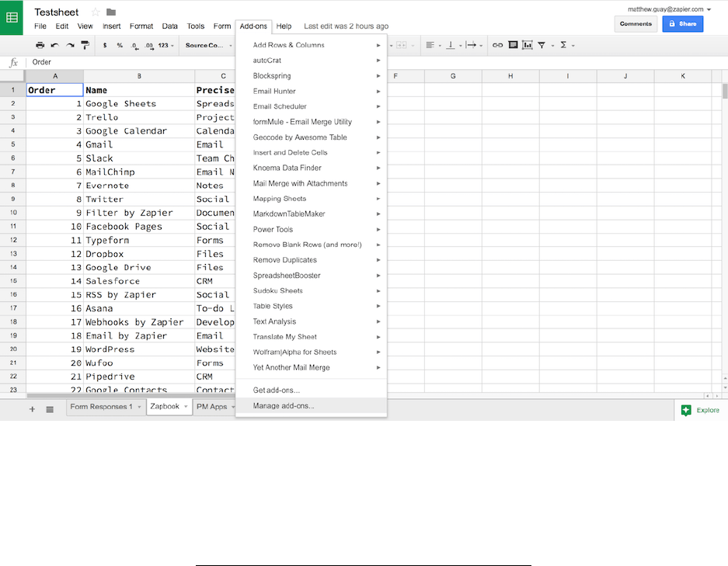Expand Mapping Sheets submenu

point(311,199)
